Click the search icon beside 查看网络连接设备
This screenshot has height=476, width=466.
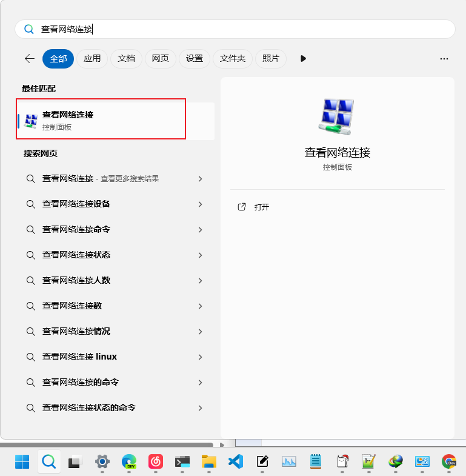coord(30,204)
